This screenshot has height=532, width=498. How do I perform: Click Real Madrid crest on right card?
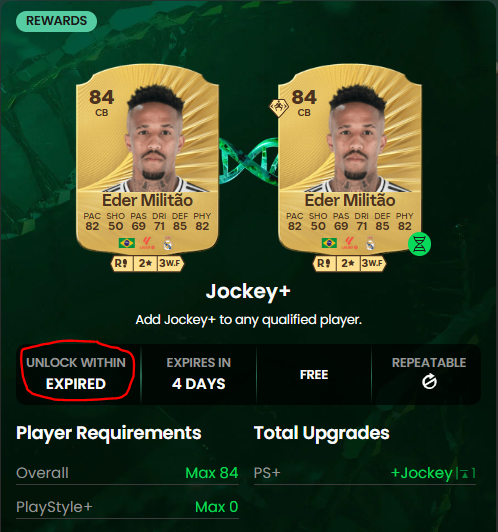(370, 243)
